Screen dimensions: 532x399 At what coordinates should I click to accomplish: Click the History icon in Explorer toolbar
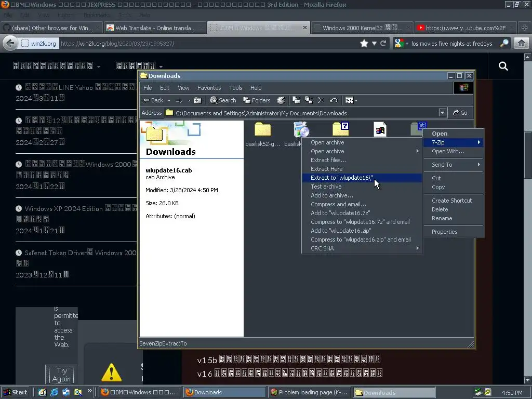pyautogui.click(x=281, y=100)
